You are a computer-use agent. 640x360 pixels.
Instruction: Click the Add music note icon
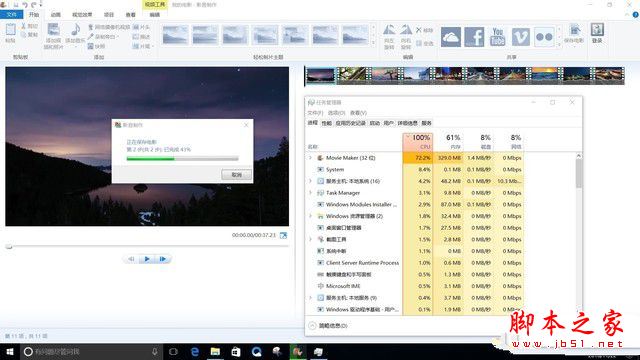click(x=75, y=30)
